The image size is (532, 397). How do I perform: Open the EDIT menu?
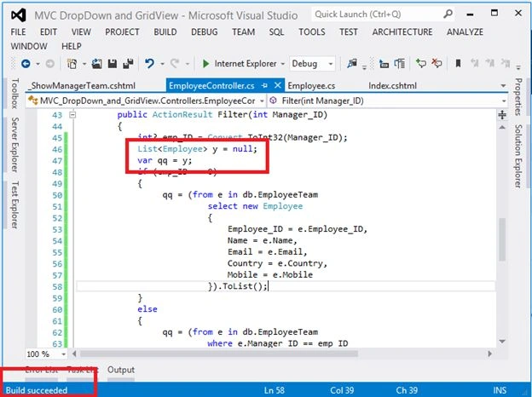(x=49, y=32)
